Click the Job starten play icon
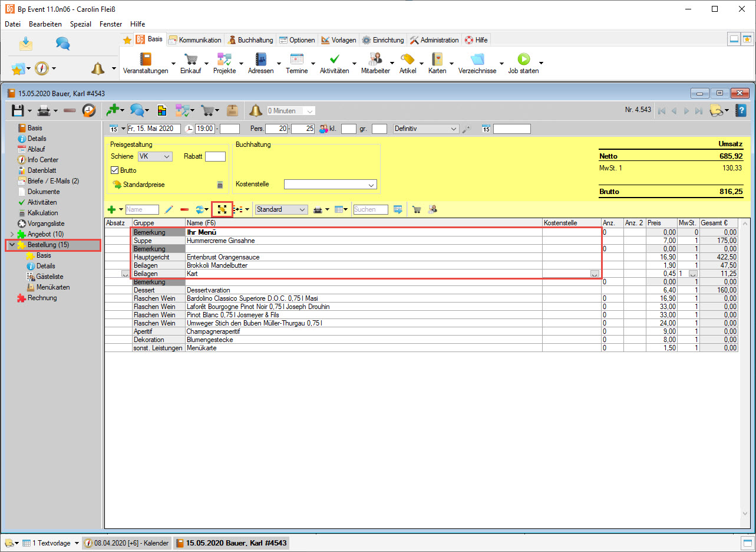Viewport: 756px width, 552px height. pos(523,60)
